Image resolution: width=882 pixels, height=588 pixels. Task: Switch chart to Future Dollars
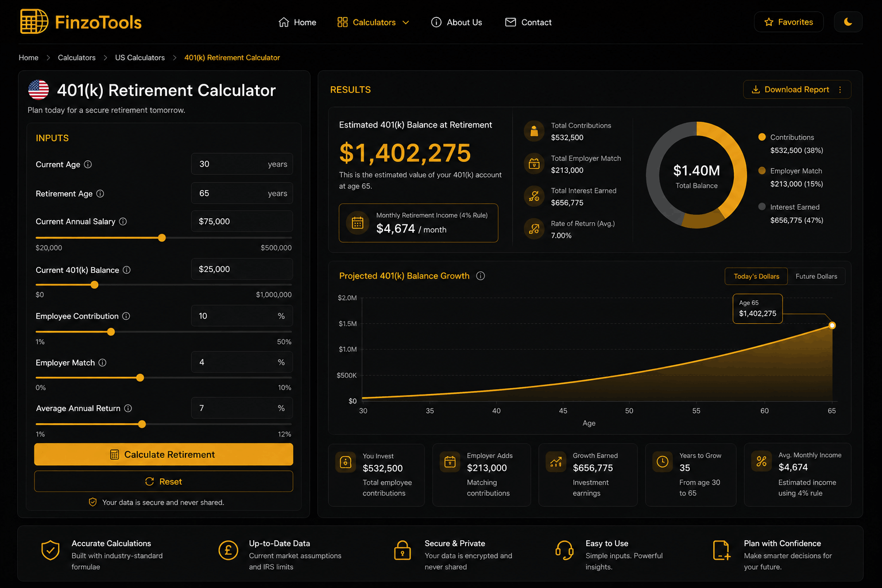point(816,276)
